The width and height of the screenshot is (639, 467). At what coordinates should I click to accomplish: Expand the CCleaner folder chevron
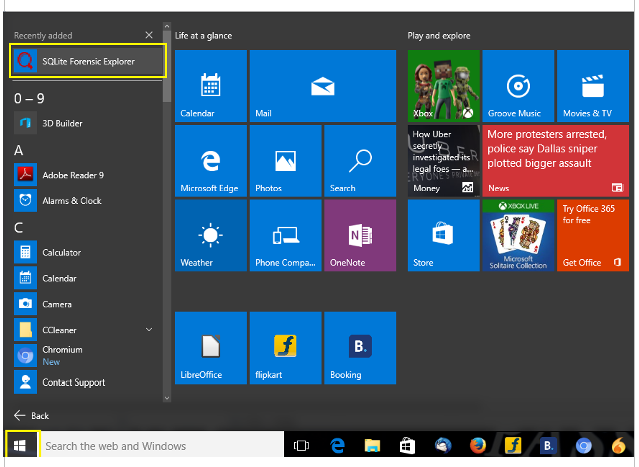[149, 330]
